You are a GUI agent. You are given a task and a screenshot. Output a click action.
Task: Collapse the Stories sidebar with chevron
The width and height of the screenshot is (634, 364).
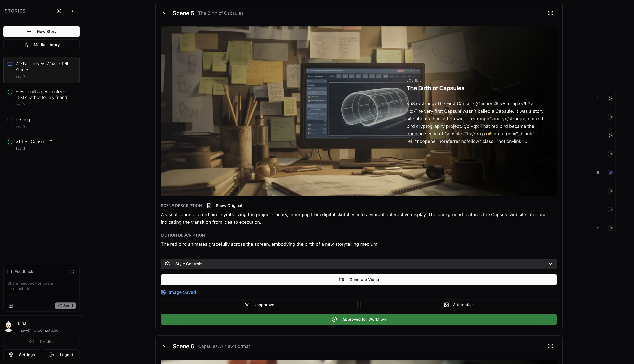click(x=73, y=11)
